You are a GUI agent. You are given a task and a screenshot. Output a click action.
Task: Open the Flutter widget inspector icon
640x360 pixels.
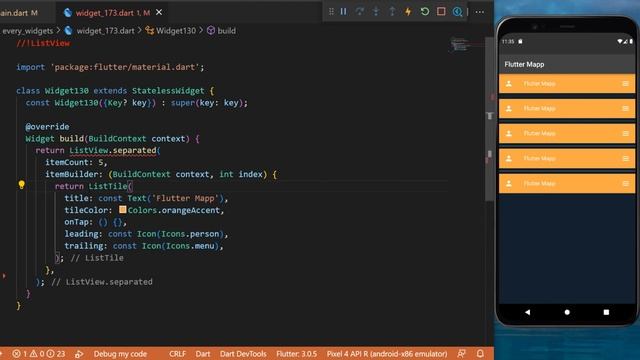pos(458,12)
